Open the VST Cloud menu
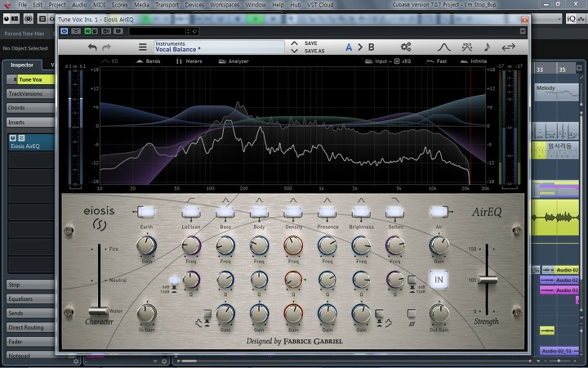Image resolution: width=588 pixels, height=368 pixels. tap(320, 5)
